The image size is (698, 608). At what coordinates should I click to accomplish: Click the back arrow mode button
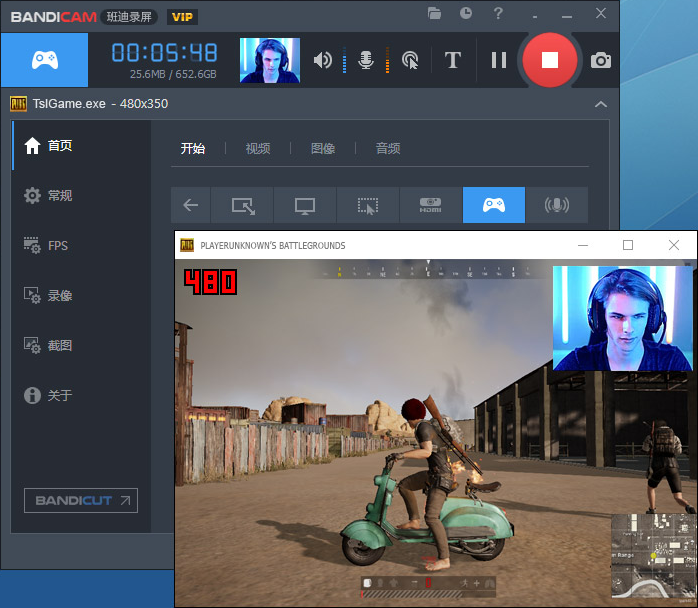coord(191,205)
